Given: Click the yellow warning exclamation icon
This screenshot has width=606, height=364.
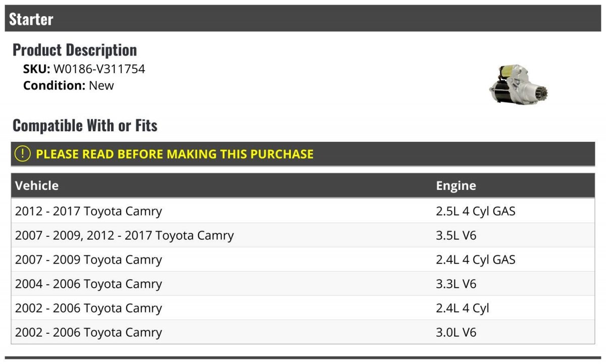Looking at the screenshot, I should tap(23, 154).
